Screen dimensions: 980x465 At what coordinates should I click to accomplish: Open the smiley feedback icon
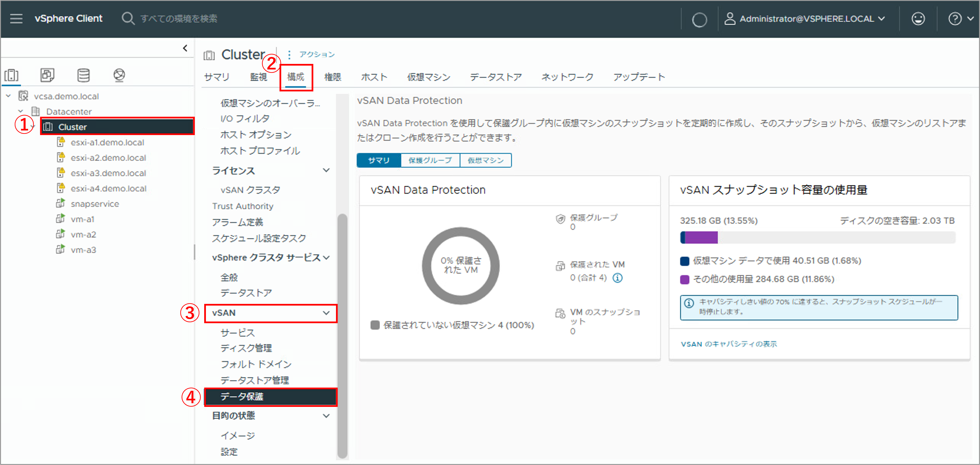[918, 19]
